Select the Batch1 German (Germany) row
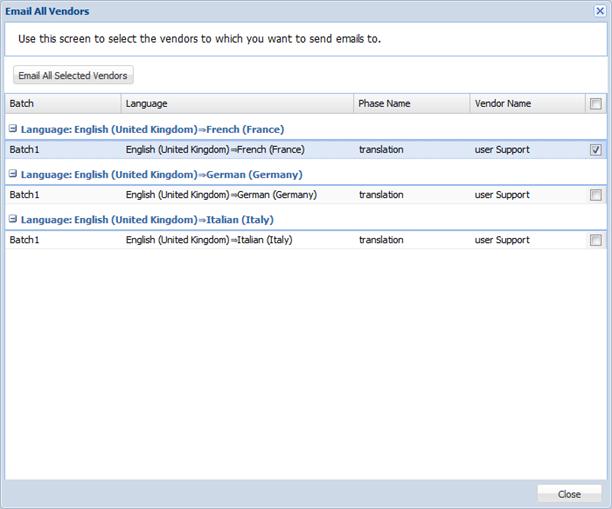This screenshot has height=509, width=612. tap(306, 195)
